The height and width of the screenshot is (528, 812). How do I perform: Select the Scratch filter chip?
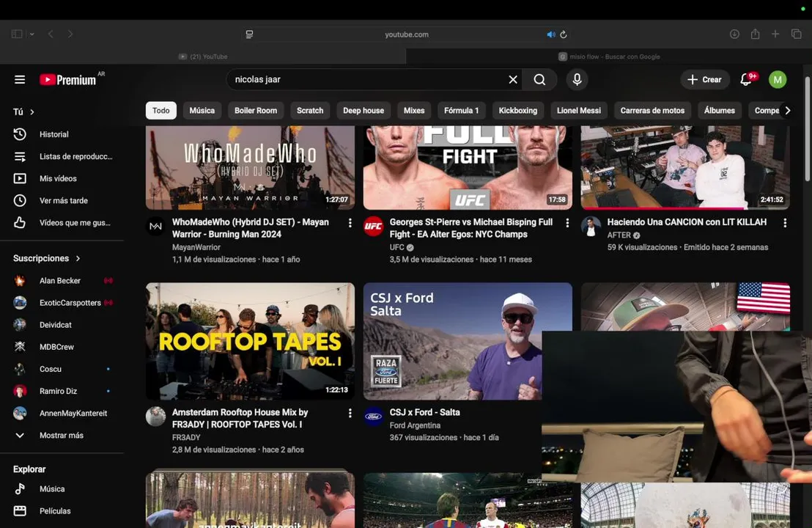tap(310, 111)
